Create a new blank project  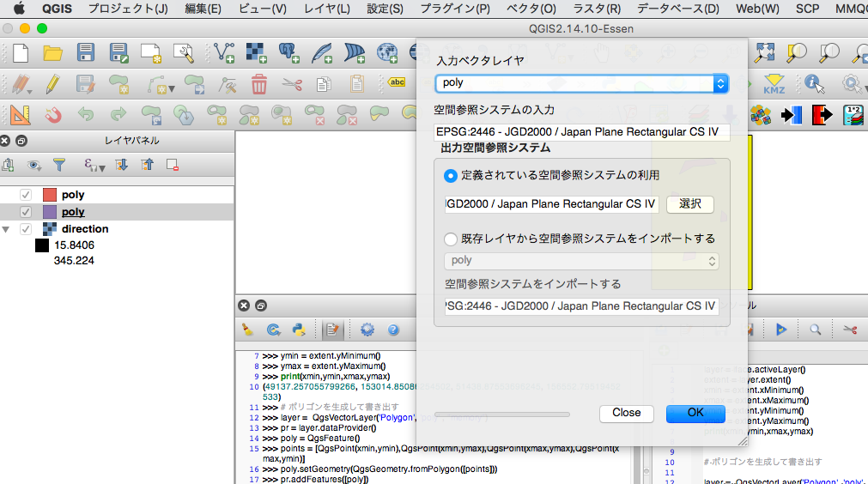21,53
